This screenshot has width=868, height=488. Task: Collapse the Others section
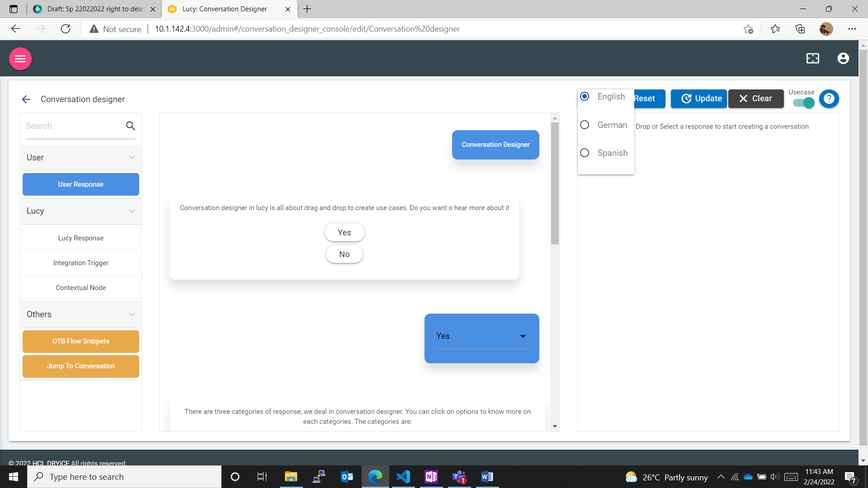132,314
